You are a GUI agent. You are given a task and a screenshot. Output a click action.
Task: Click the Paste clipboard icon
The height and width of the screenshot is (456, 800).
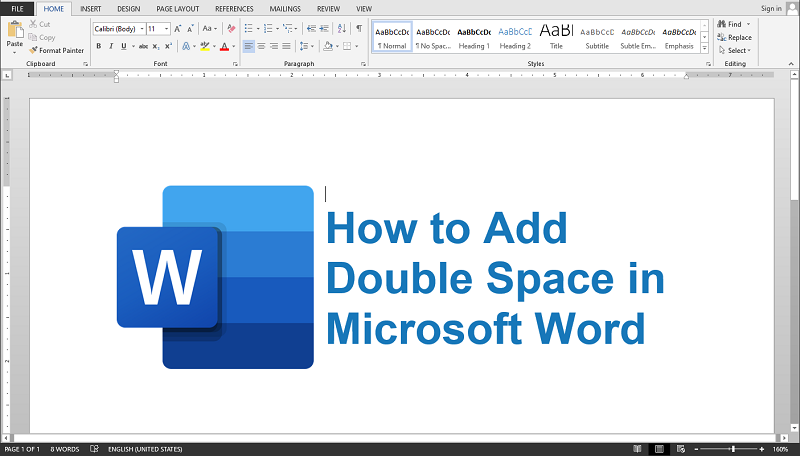[15, 30]
